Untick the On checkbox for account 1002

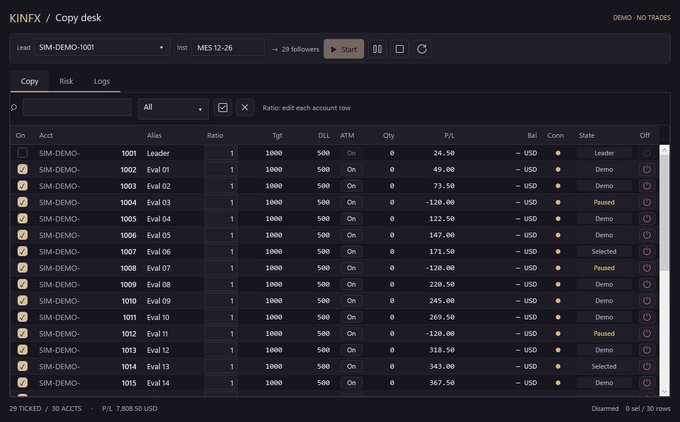pyautogui.click(x=23, y=170)
